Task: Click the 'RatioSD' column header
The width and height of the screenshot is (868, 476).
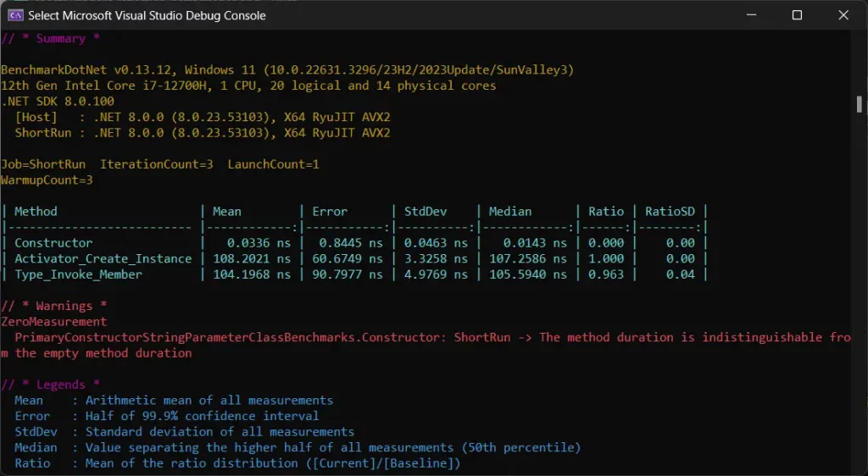Action: (670, 212)
